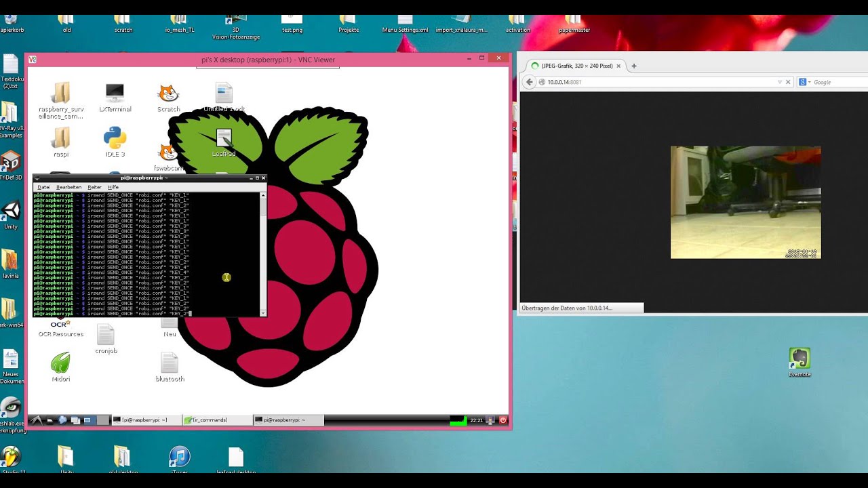The image size is (868, 488).
Task: Open the Bearbeiten menu in the terminal
Action: (x=68, y=187)
